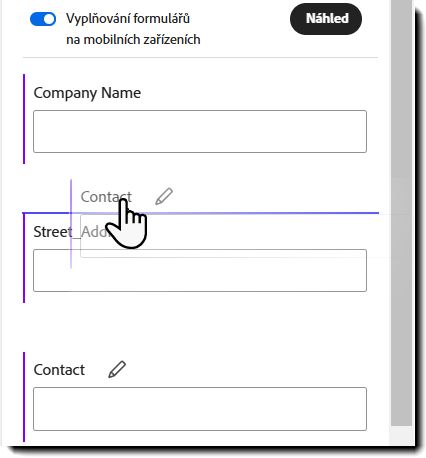
Task: Click the Company Name input field
Action: [x=200, y=131]
